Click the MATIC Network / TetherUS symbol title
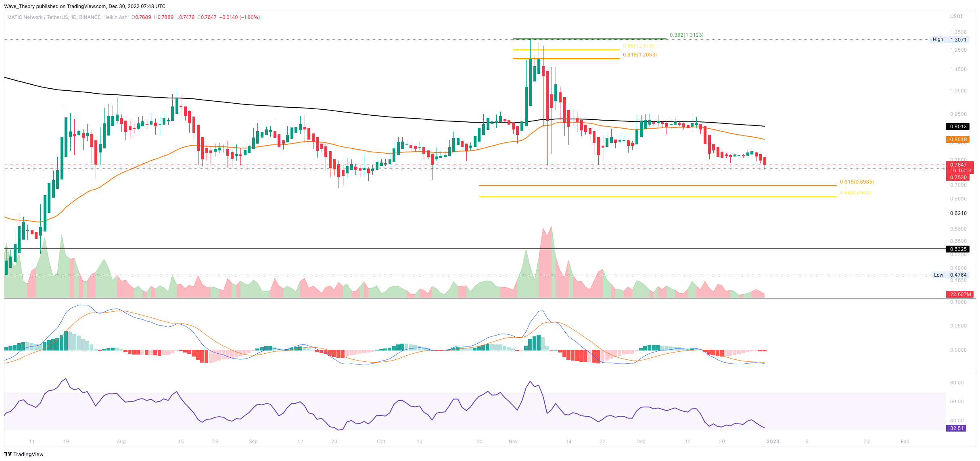Viewport: 980px width, 461px height. 38,17
